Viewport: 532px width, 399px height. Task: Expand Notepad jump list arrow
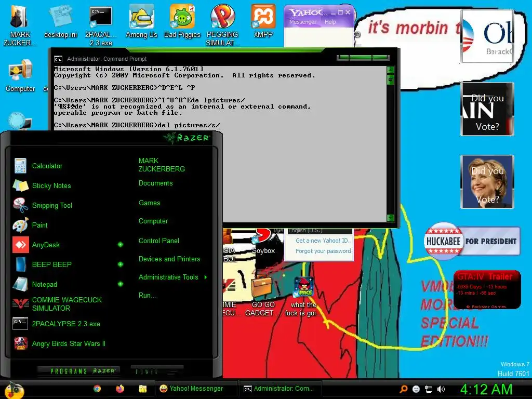(x=121, y=284)
